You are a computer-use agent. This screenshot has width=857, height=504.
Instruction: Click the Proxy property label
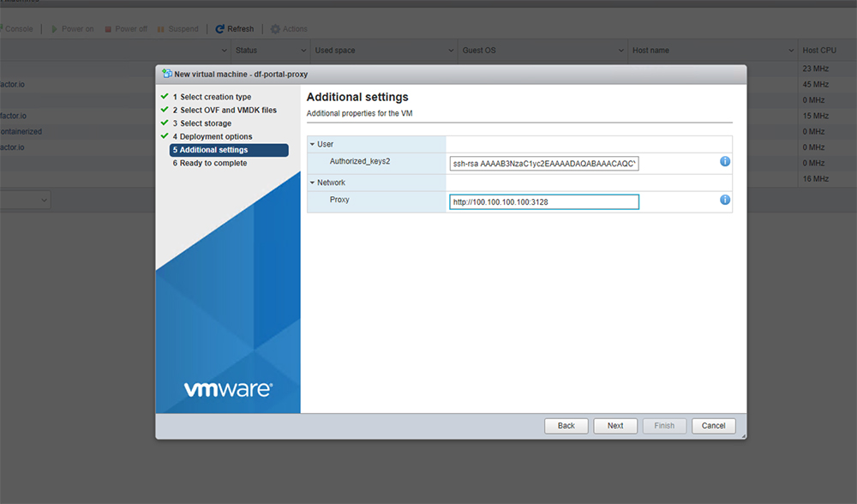(x=339, y=200)
